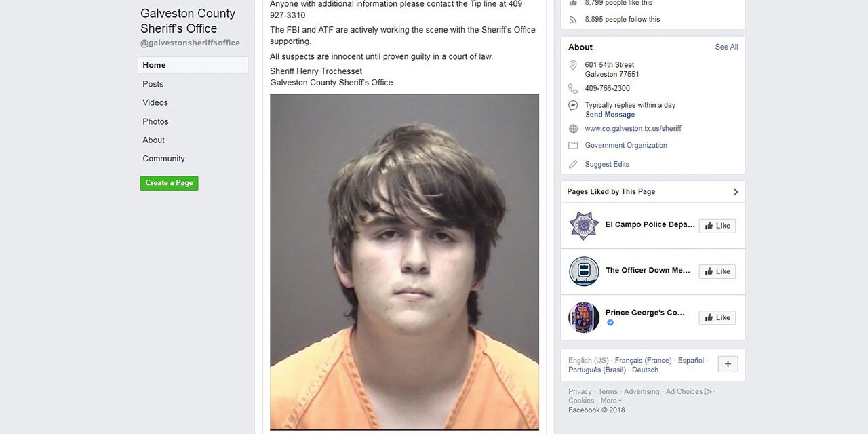Viewport: 868px width, 434px height.
Task: Open Prince George's County page avatar
Action: (584, 317)
